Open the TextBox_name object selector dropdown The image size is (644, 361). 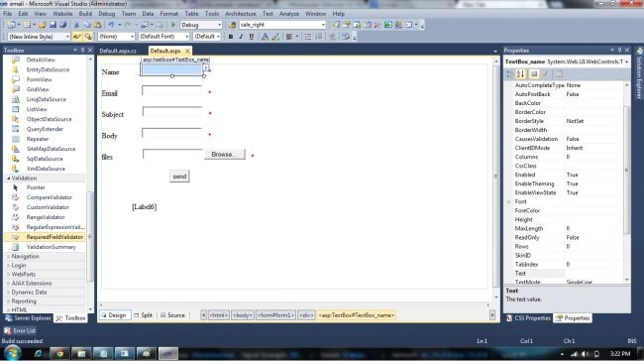pyautogui.click(x=627, y=61)
